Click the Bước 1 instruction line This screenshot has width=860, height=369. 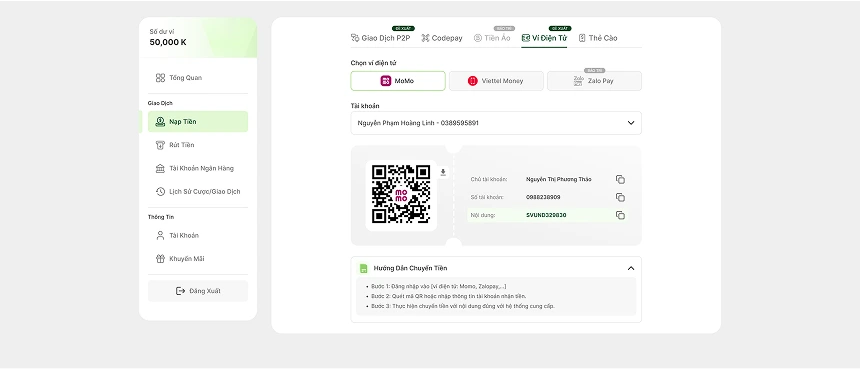tap(438, 286)
